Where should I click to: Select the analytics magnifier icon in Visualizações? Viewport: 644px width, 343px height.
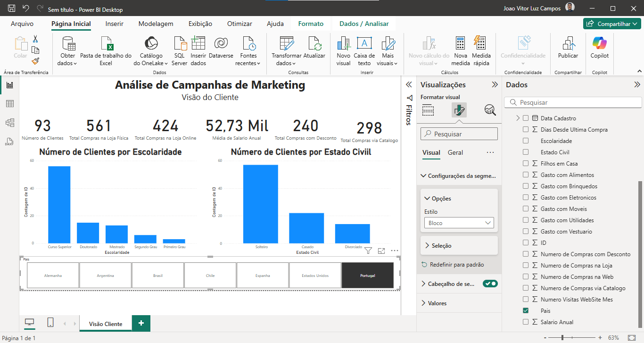pyautogui.click(x=490, y=110)
